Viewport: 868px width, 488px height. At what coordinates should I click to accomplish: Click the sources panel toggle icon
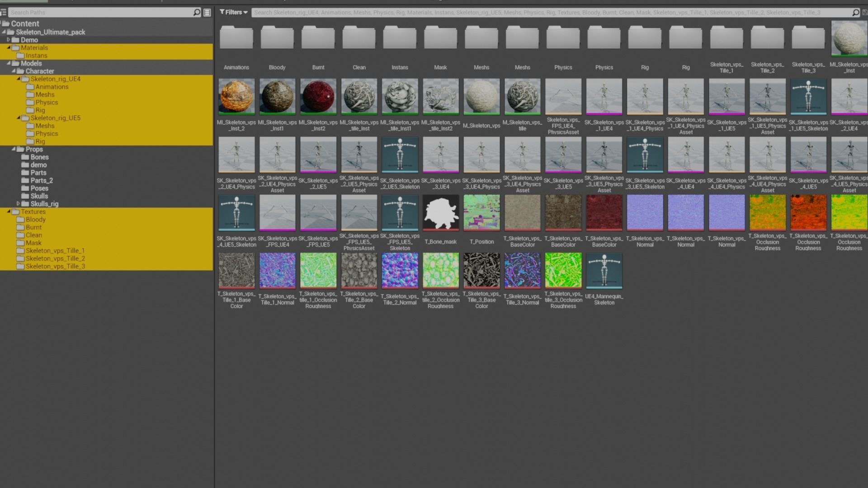[x=4, y=13]
